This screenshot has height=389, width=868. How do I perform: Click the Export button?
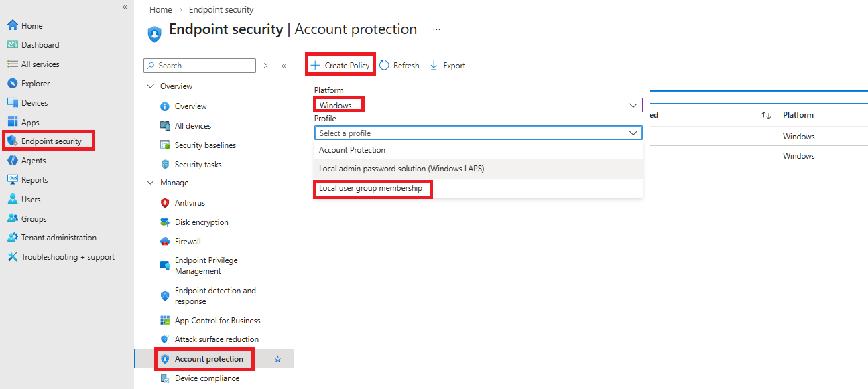click(447, 66)
